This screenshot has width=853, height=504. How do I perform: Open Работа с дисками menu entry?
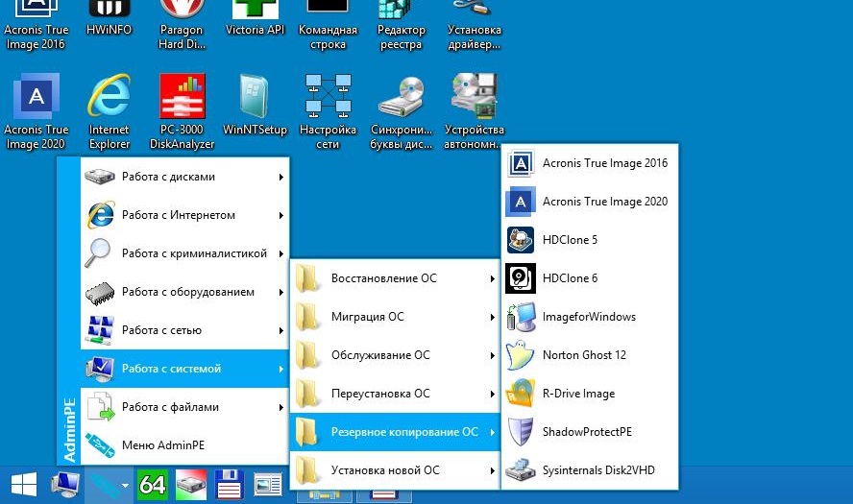pos(184,177)
